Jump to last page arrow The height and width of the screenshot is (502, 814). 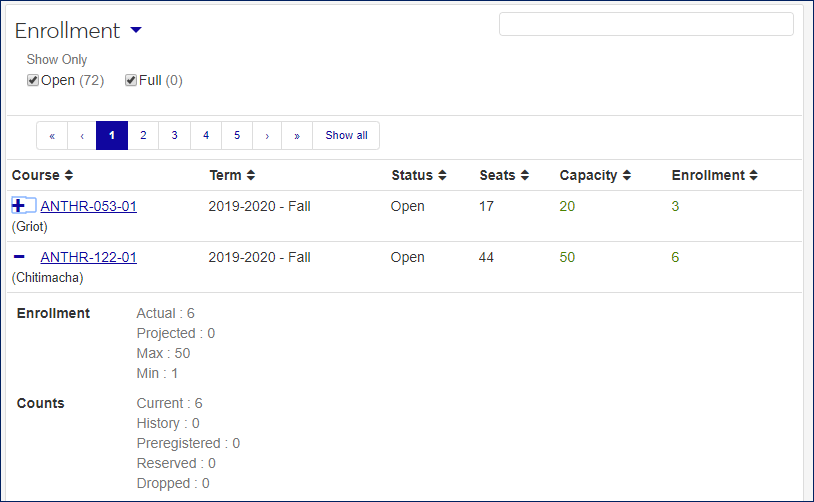click(x=297, y=136)
